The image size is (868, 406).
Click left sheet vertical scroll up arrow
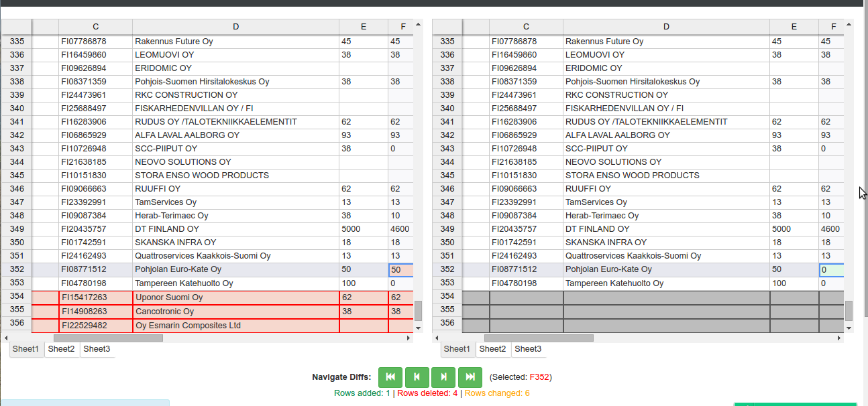[418, 25]
